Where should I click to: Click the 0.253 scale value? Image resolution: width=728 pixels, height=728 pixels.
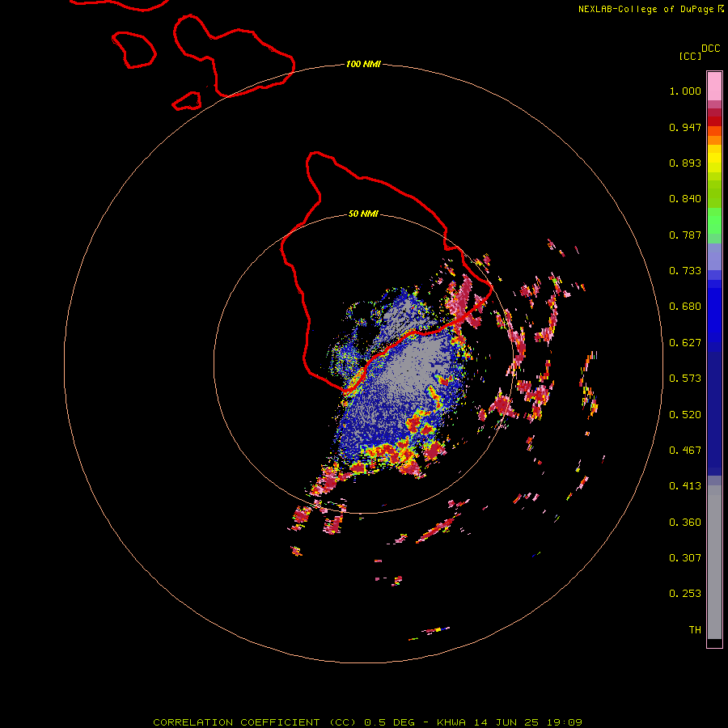tap(685, 594)
